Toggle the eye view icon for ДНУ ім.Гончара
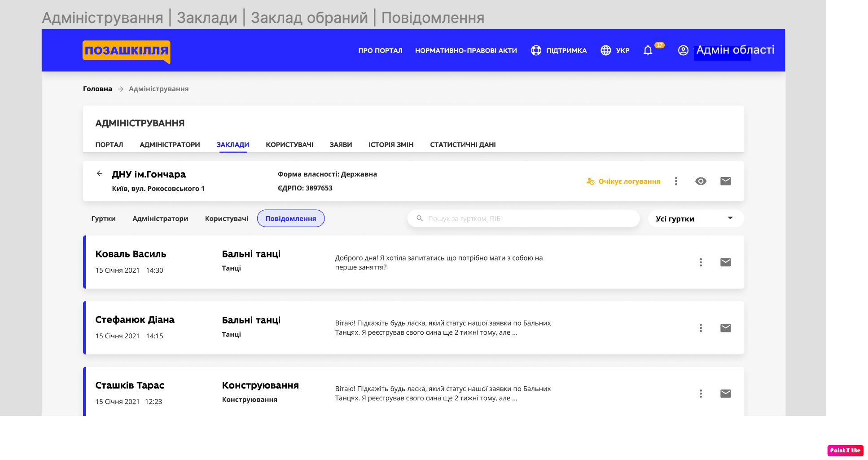Screen dimensions: 868x460 click(701, 181)
